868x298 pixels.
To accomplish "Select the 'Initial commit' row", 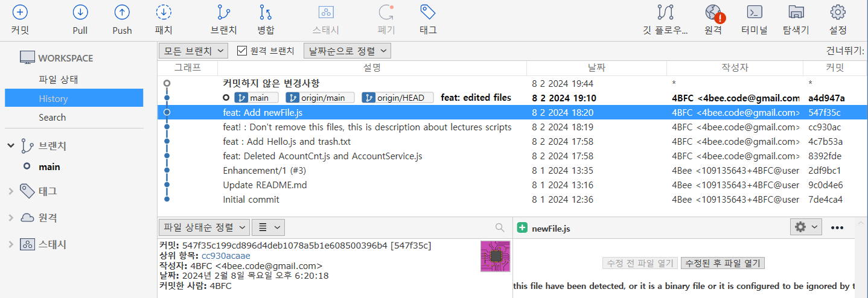I will point(512,199).
